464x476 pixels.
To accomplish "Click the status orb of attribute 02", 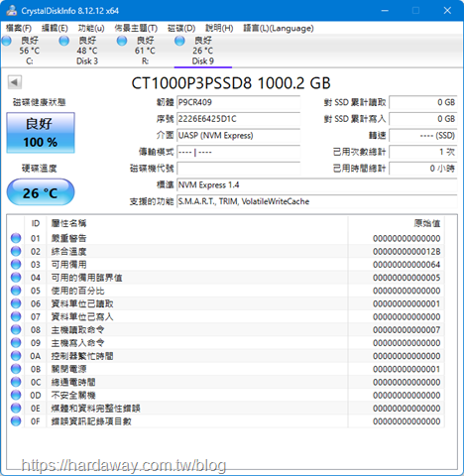I will (16, 251).
